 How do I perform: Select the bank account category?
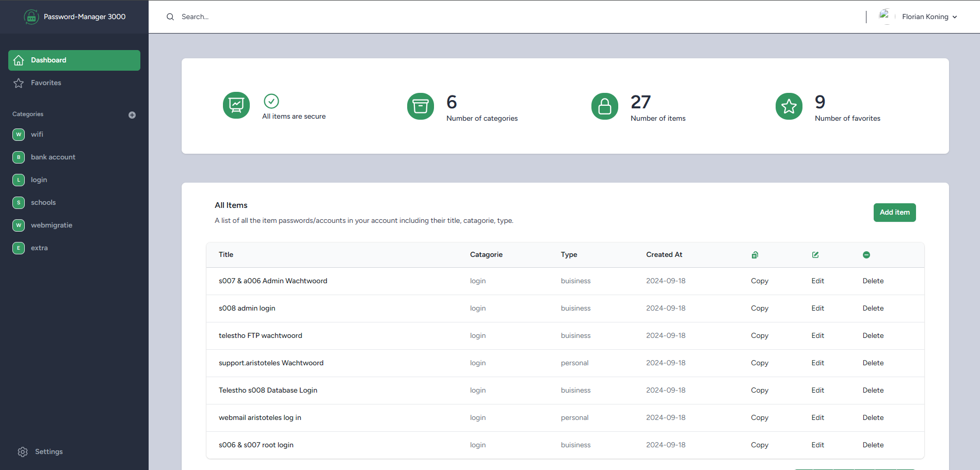pyautogui.click(x=53, y=157)
